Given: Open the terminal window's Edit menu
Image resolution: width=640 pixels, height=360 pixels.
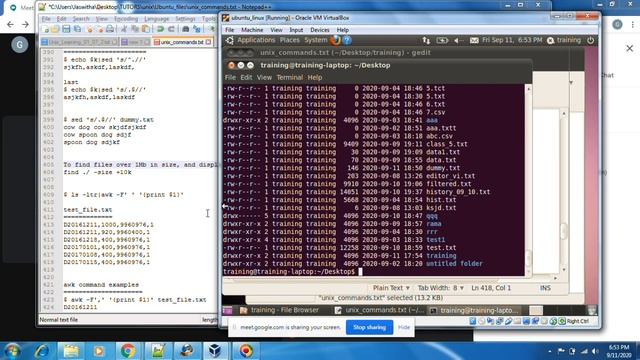Looking at the screenshot, I should click(246, 77).
